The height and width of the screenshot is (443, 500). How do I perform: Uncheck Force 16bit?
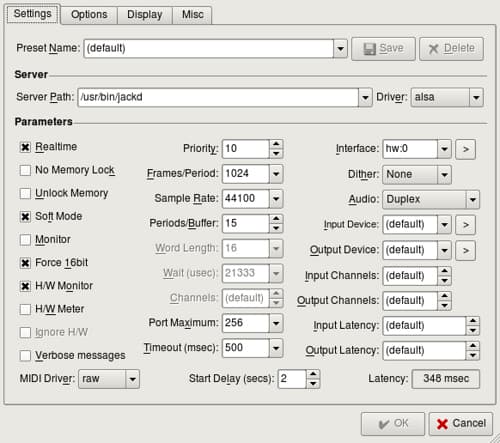tap(25, 263)
